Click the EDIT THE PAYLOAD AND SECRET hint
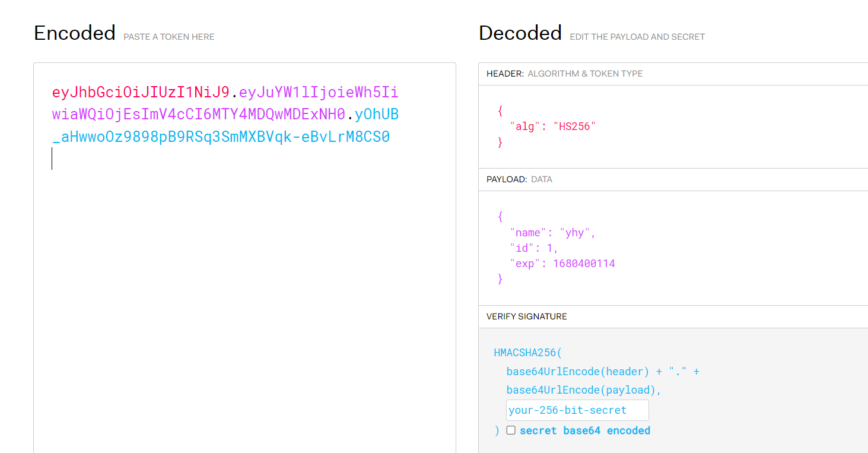The width and height of the screenshot is (868, 453). (637, 37)
